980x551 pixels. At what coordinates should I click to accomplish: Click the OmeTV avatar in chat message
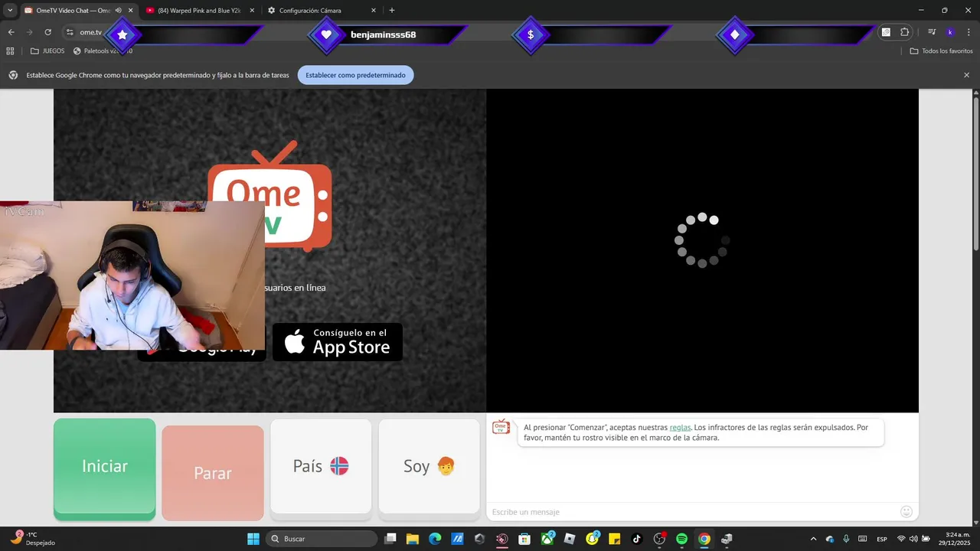pyautogui.click(x=501, y=426)
